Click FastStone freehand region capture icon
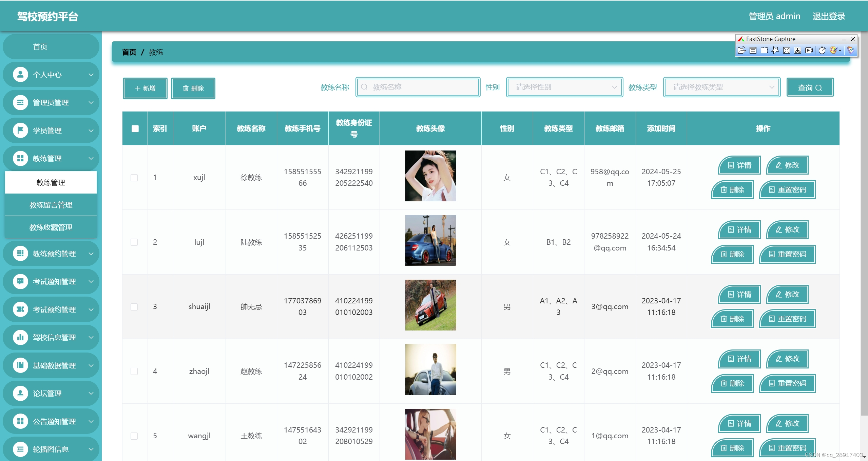Screen dimensions: 868x461 point(775,51)
